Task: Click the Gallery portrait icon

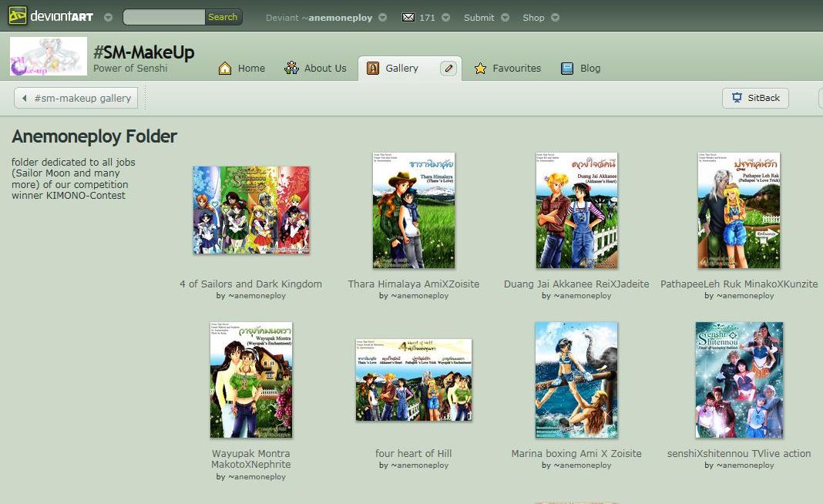Action: point(373,69)
